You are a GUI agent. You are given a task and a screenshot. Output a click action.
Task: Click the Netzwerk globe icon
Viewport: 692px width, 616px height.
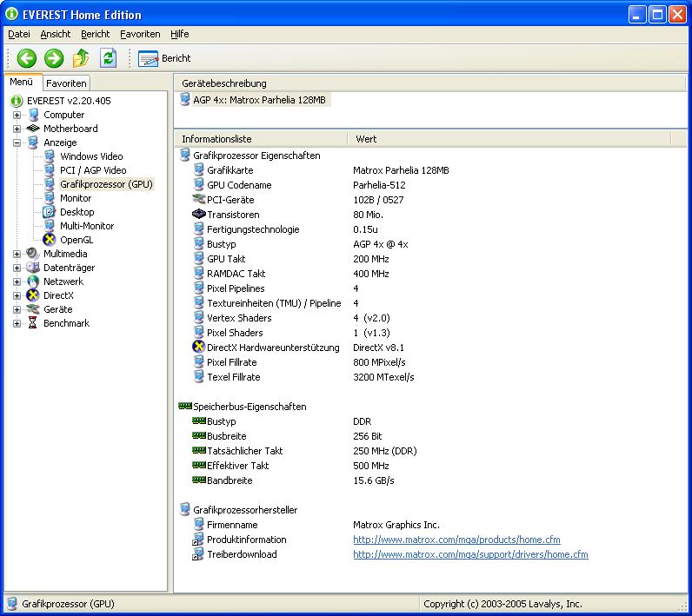(x=33, y=282)
